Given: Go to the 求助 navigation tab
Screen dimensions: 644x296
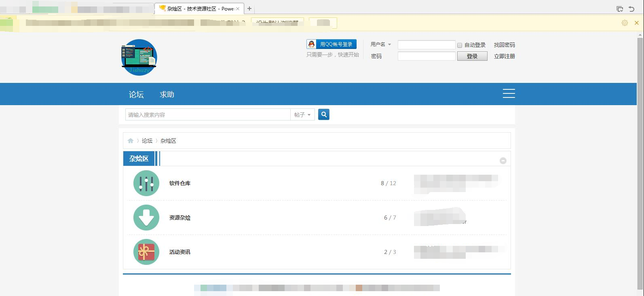Looking at the screenshot, I should [167, 94].
